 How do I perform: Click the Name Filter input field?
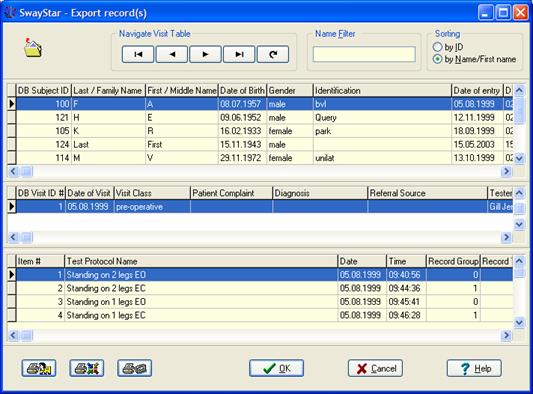coord(364,54)
